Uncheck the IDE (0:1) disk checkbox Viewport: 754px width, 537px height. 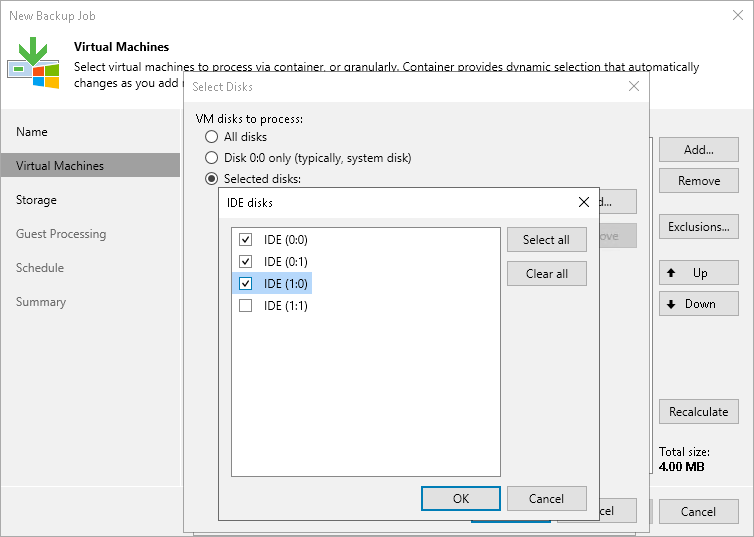coord(245,262)
